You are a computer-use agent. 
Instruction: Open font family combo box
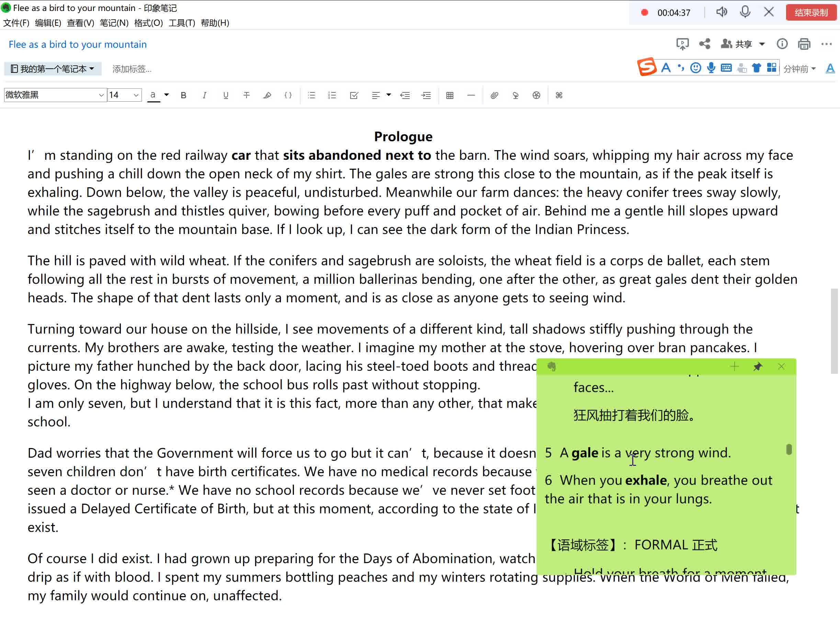coord(55,95)
